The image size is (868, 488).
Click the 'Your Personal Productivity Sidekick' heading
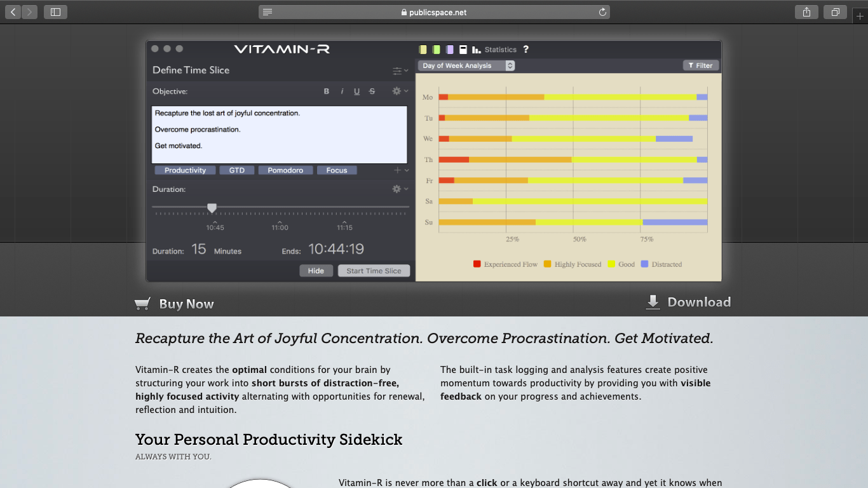point(269,440)
